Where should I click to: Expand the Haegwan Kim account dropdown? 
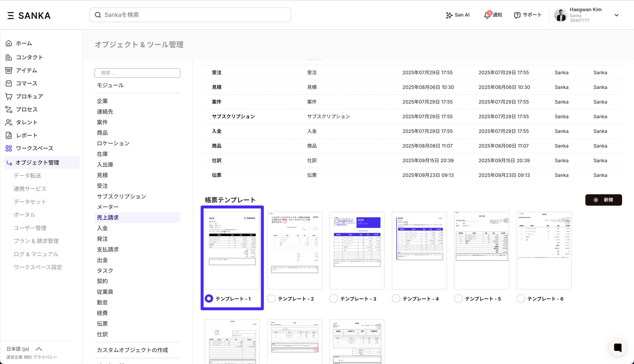[616, 15]
